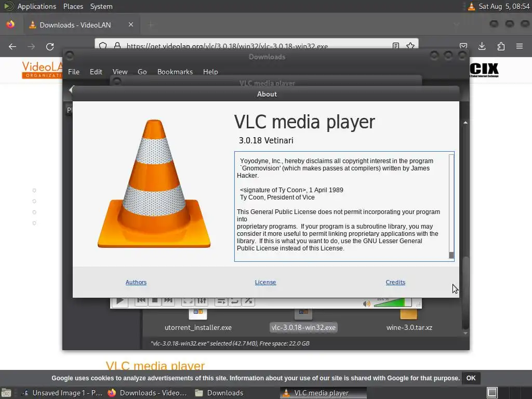Switch to Unsaved Image 1 taskbar entry
The height and width of the screenshot is (399, 532).
[61, 393]
